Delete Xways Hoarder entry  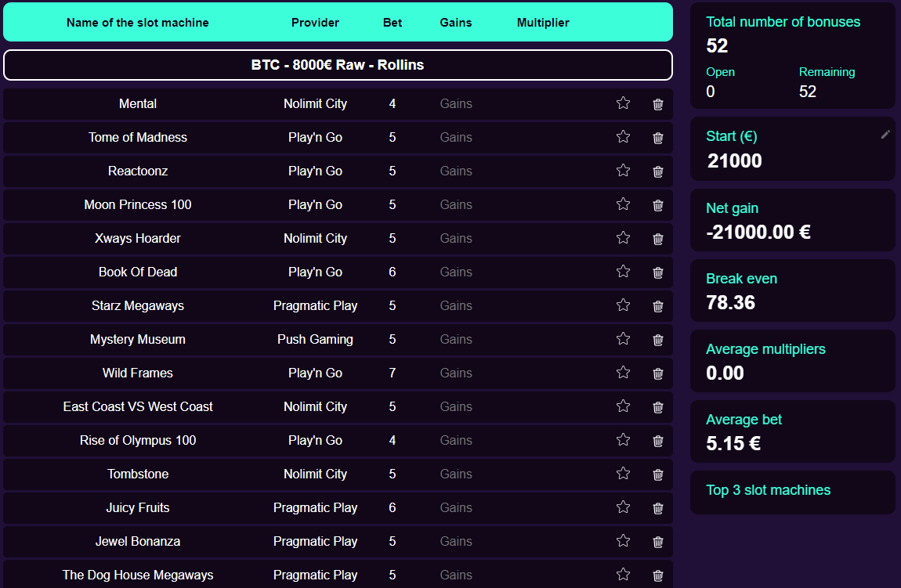658,239
